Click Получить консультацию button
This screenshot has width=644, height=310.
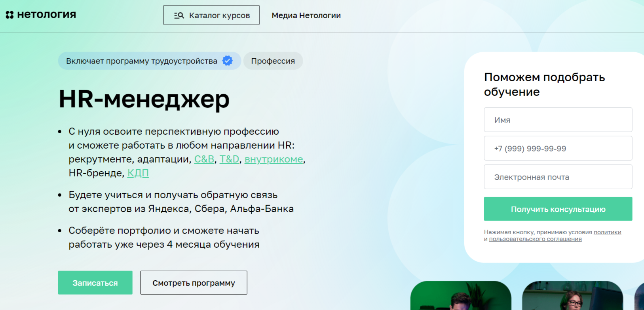tap(558, 209)
